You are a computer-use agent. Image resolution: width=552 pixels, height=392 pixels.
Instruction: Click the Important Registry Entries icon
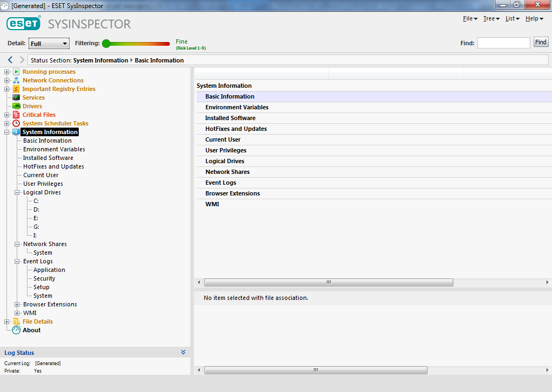pos(16,89)
